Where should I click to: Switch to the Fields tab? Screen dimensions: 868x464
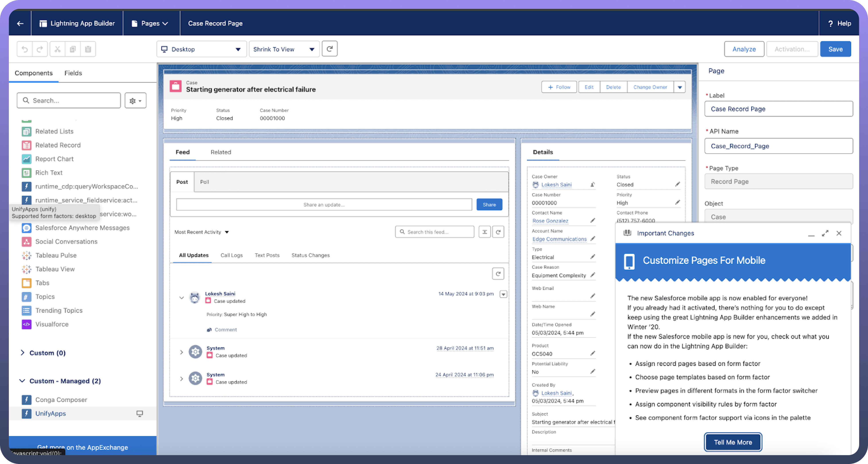tap(73, 73)
